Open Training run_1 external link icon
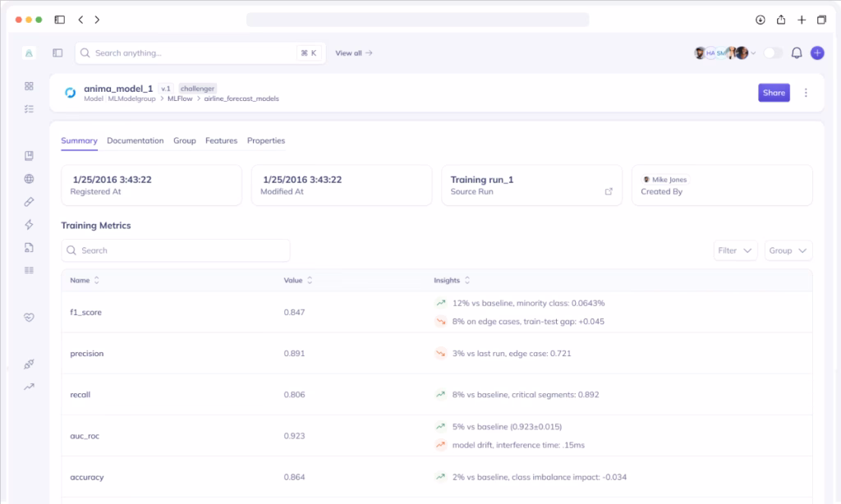This screenshot has height=504, width=841. (x=609, y=192)
